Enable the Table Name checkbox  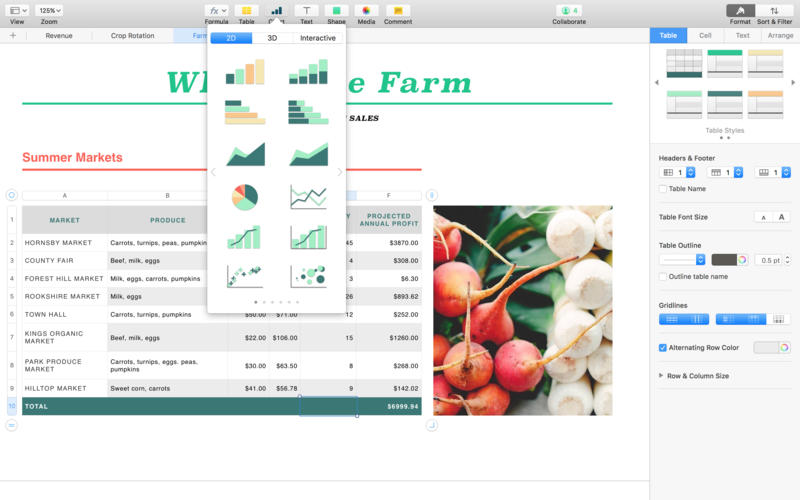point(663,189)
